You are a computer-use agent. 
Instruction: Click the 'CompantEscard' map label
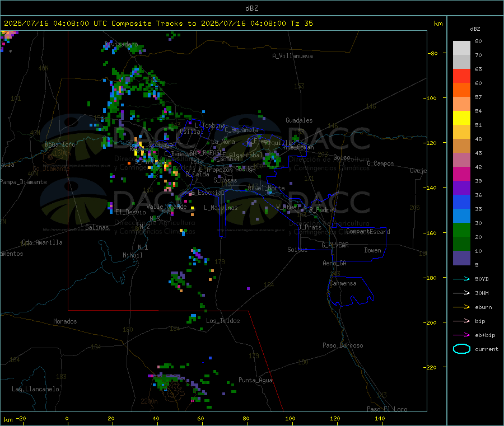[368, 231]
